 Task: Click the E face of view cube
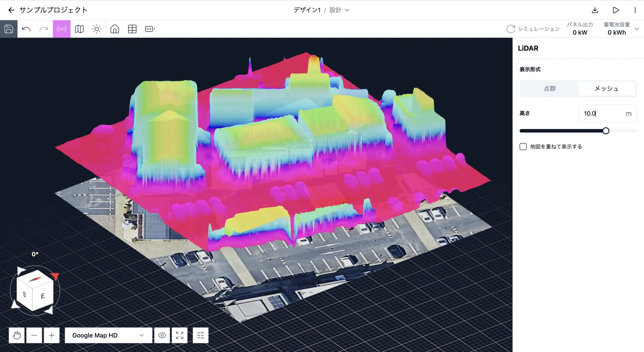coord(43,296)
